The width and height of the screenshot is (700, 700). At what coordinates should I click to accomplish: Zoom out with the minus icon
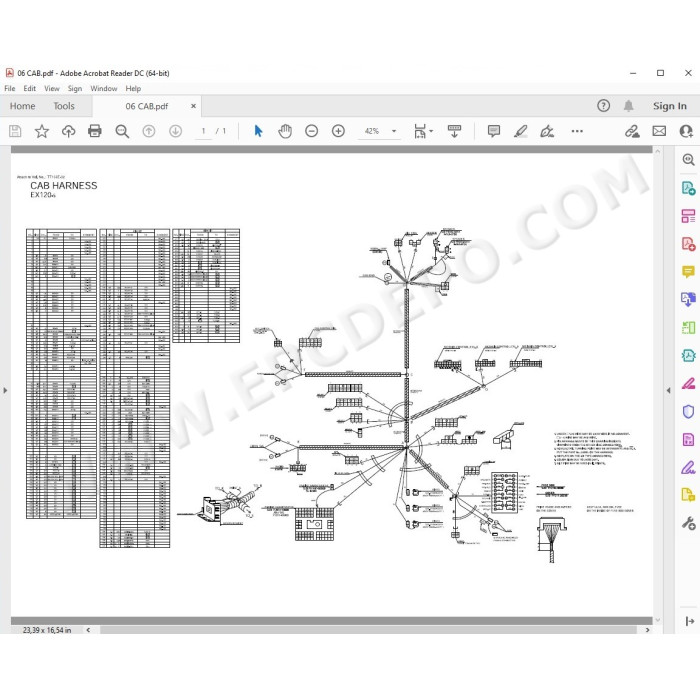pyautogui.click(x=312, y=131)
